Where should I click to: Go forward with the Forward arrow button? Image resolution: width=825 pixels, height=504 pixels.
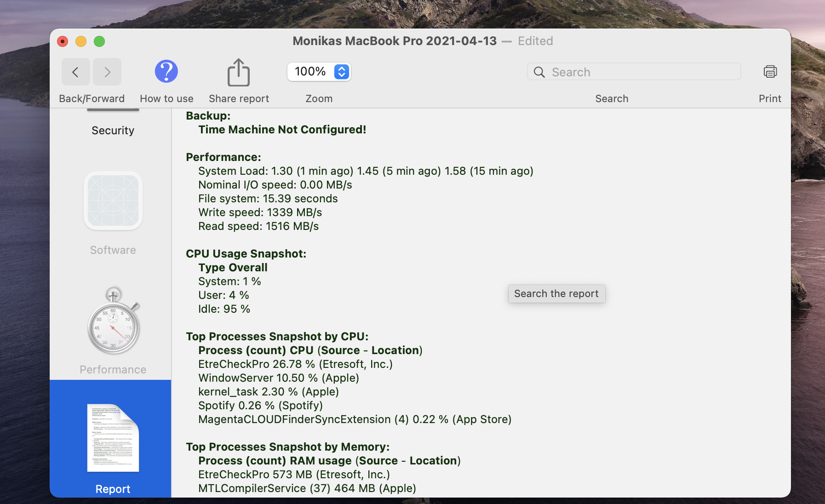point(107,72)
